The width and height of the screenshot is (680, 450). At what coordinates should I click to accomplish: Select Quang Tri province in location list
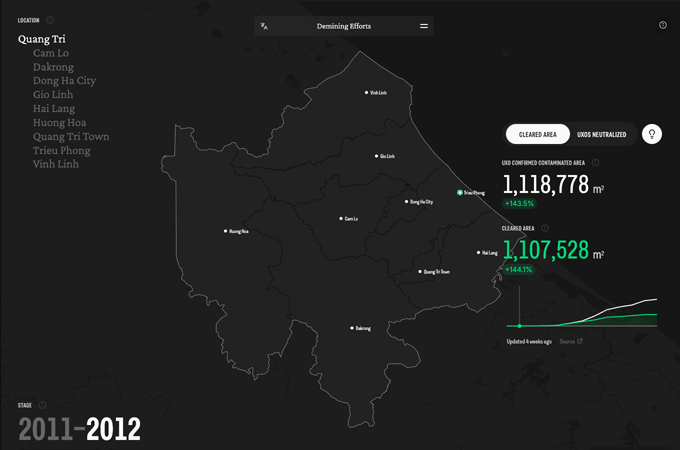pyautogui.click(x=42, y=39)
